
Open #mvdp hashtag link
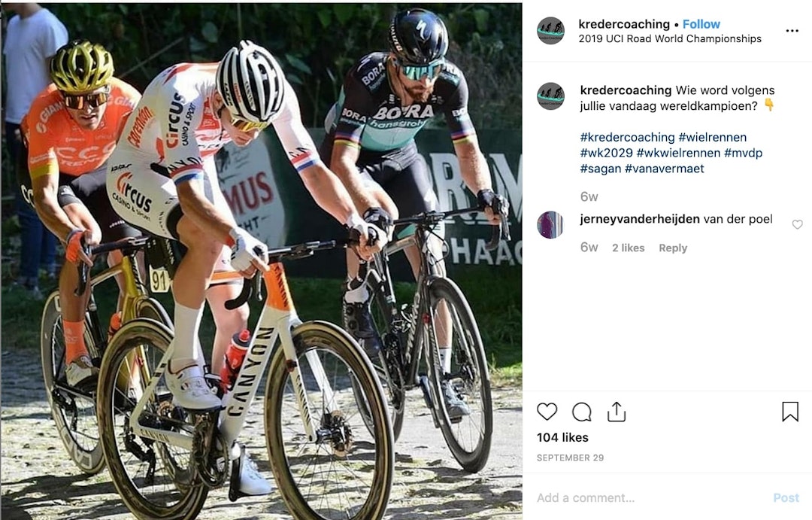pos(743,153)
